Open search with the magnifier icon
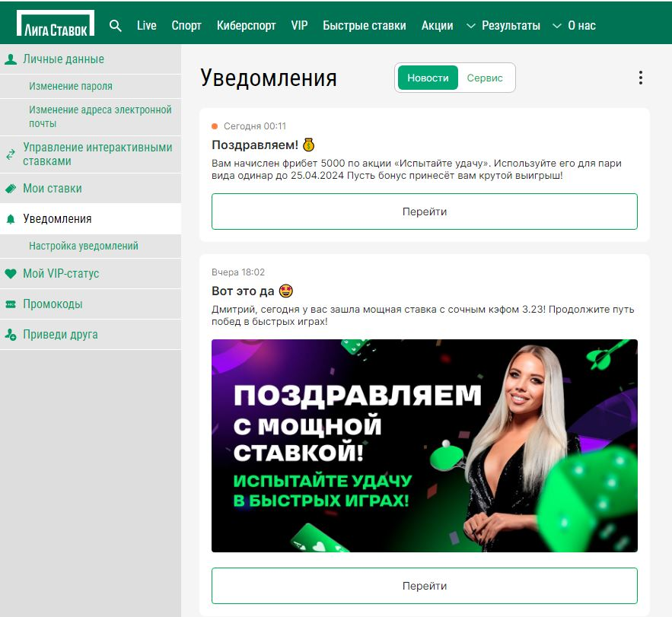The height and width of the screenshot is (617, 672). (x=116, y=25)
